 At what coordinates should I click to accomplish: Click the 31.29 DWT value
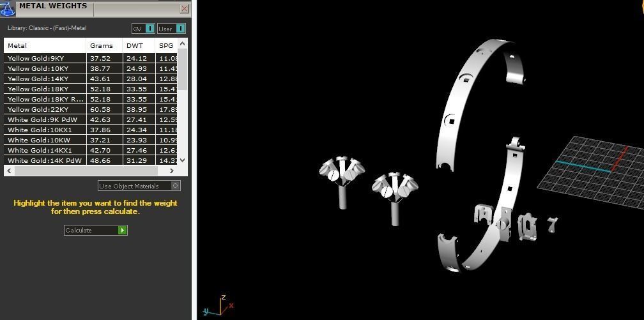pos(137,160)
